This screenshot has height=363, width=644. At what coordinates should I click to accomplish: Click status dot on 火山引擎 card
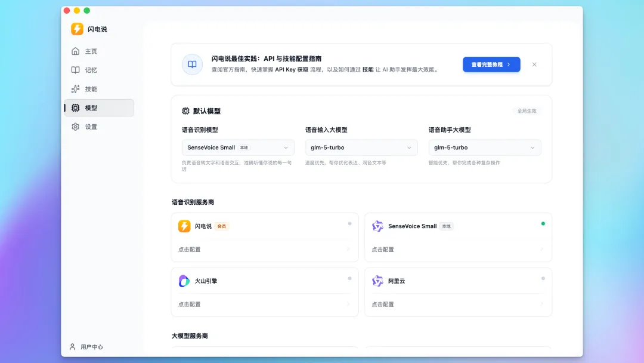tap(349, 278)
